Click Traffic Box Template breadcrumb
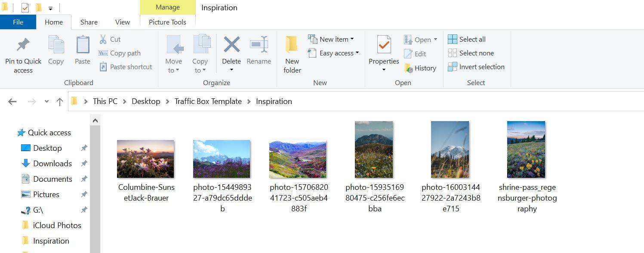644x253 pixels. [x=208, y=101]
